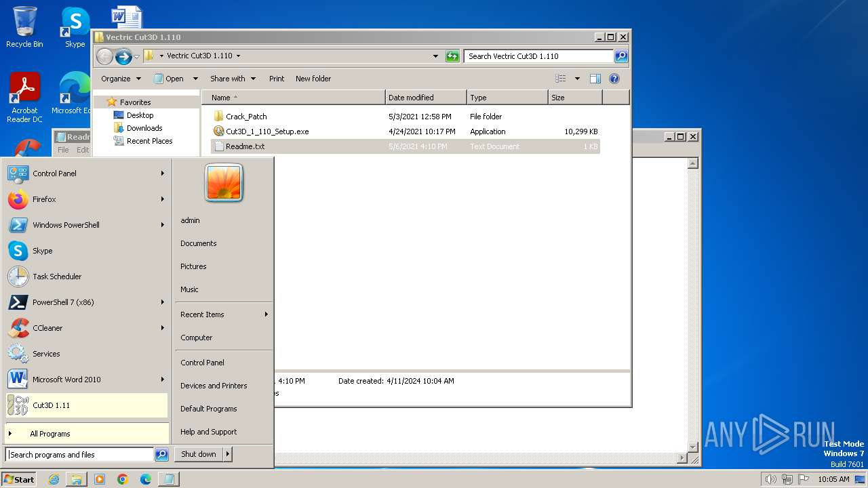Viewport: 868px width, 488px height.
Task: Sort by Date modified column
Action: pyautogui.click(x=426, y=98)
